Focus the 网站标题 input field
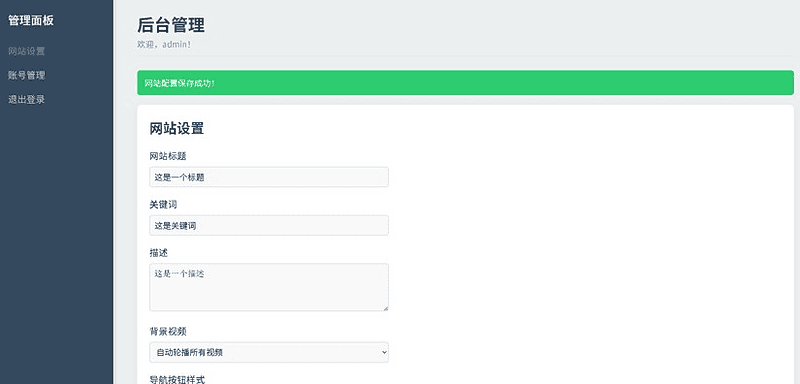Screen dimensions: 800x384 tap(269, 177)
